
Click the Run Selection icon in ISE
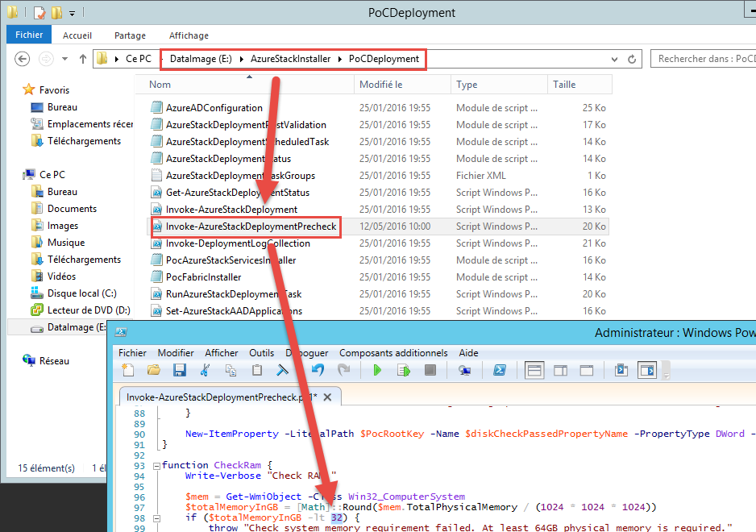click(x=404, y=371)
